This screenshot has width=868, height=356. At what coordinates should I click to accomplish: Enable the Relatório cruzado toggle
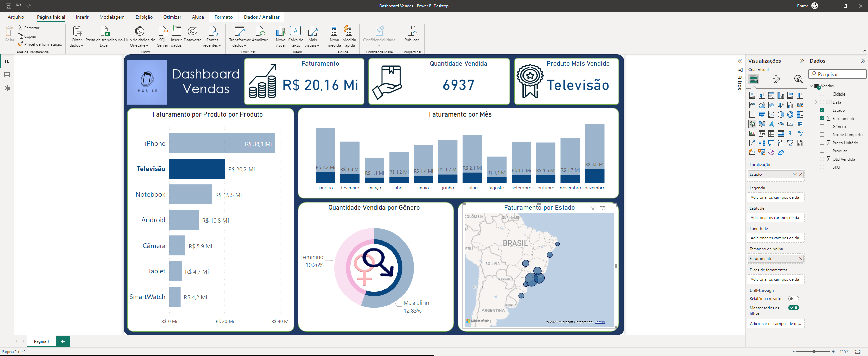click(x=793, y=298)
